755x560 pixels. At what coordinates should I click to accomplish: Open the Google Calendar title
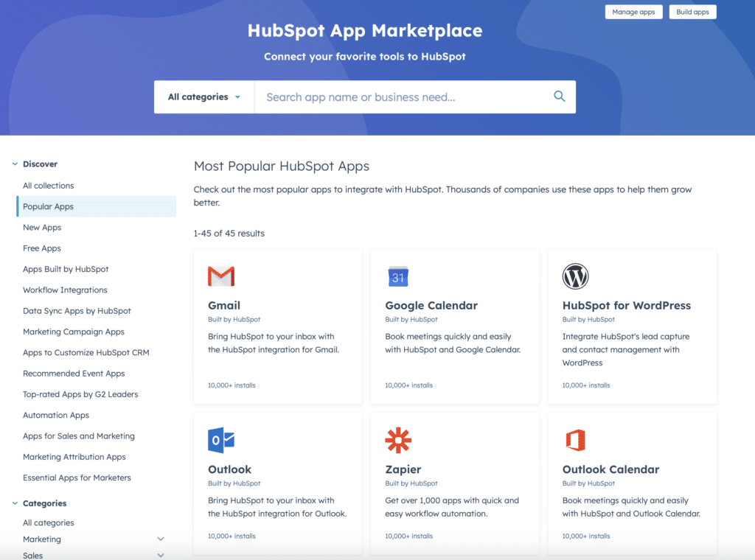[431, 306]
